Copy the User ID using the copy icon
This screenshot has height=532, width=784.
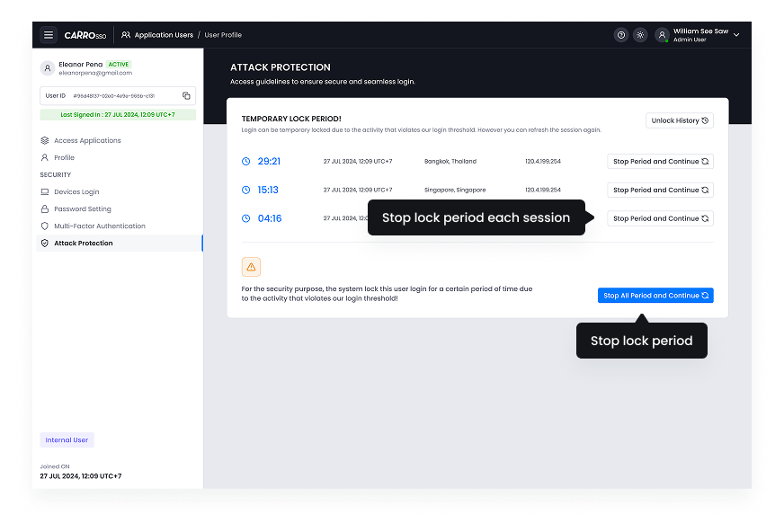point(187,95)
